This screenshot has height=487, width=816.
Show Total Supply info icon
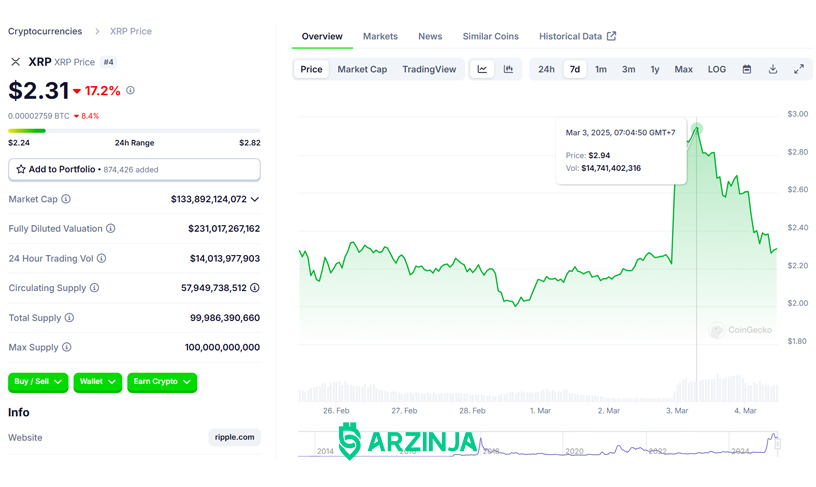point(69,317)
